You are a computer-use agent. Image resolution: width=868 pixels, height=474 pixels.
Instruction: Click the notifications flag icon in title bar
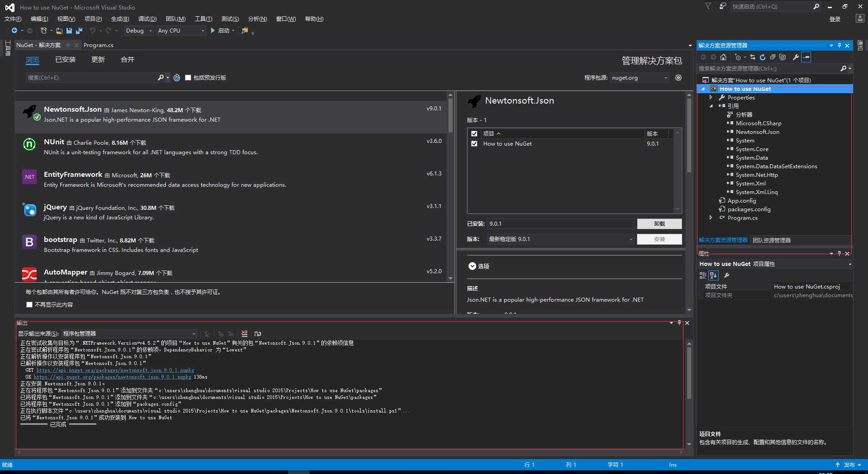(708, 6)
